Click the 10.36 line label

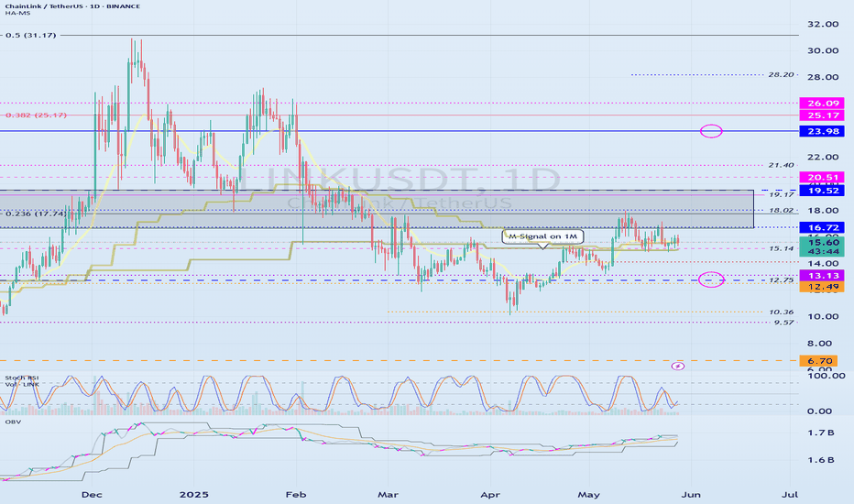point(781,312)
